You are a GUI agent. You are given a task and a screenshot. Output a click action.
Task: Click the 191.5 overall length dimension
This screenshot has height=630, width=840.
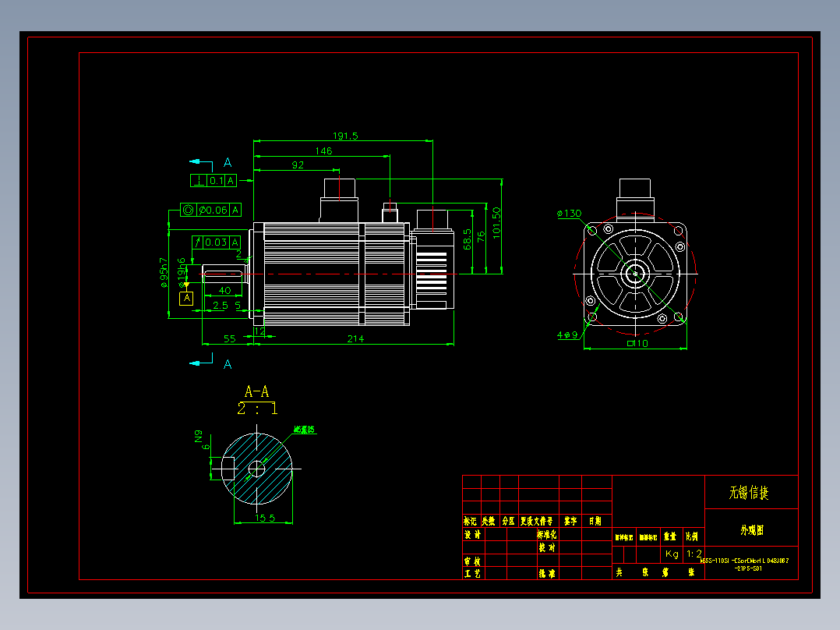[345, 136]
